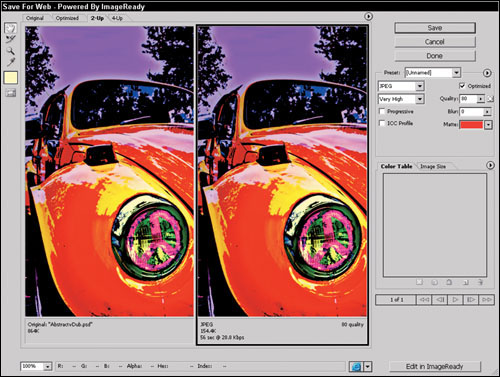Open the Blur slider arrow

487,112
